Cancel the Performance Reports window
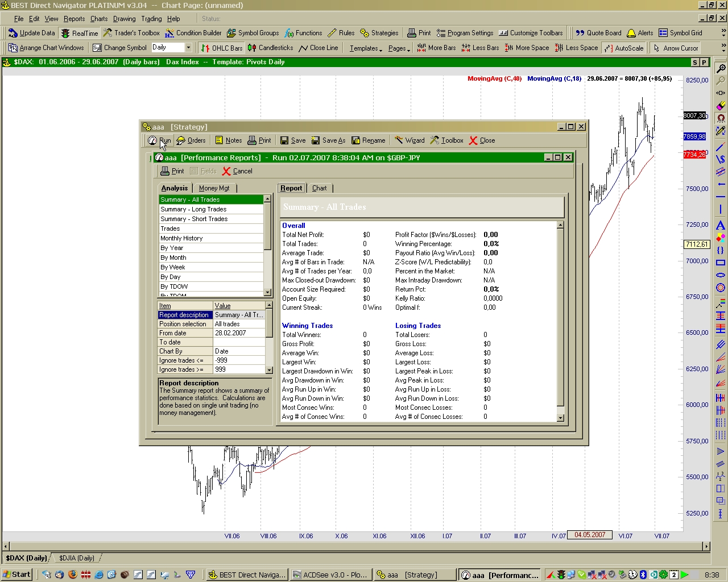Screen dimensions: 728x582 tap(237, 171)
